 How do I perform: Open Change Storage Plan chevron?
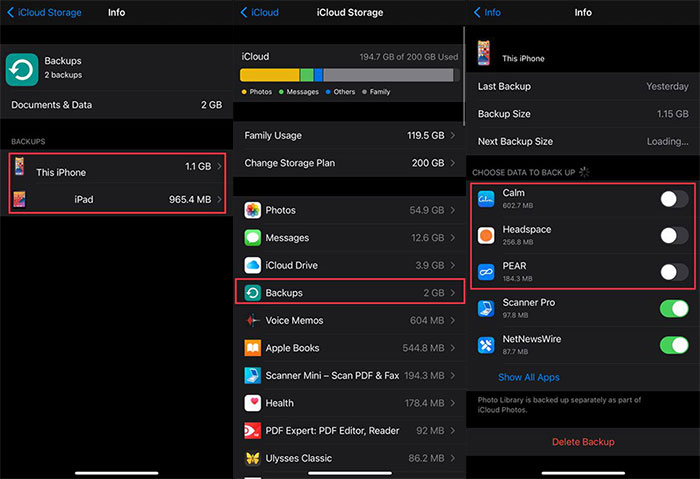click(x=453, y=163)
